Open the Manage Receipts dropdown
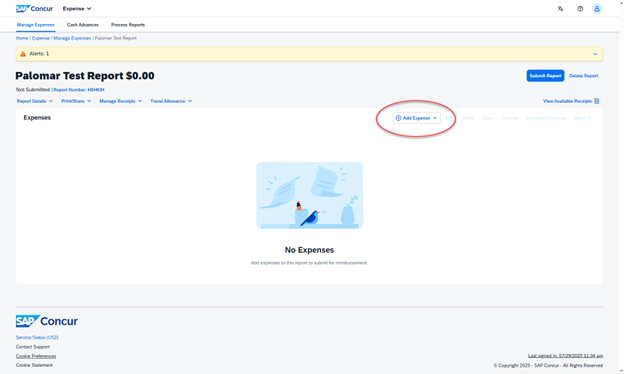The height and width of the screenshot is (374, 624). (x=121, y=101)
